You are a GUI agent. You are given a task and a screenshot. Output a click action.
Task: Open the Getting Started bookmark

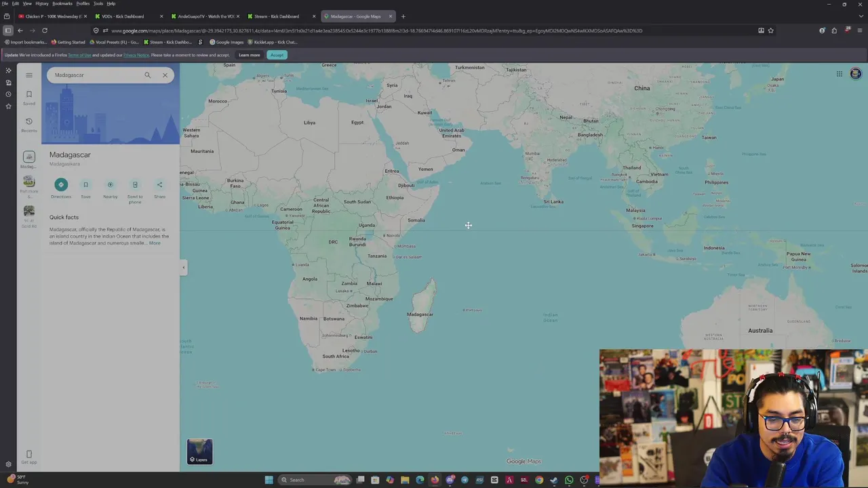tap(68, 42)
